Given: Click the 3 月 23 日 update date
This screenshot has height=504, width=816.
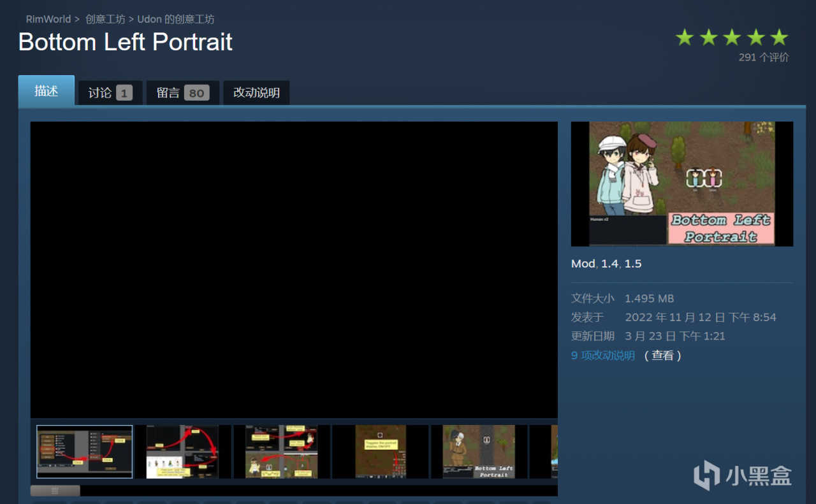Looking at the screenshot, I should point(675,336).
